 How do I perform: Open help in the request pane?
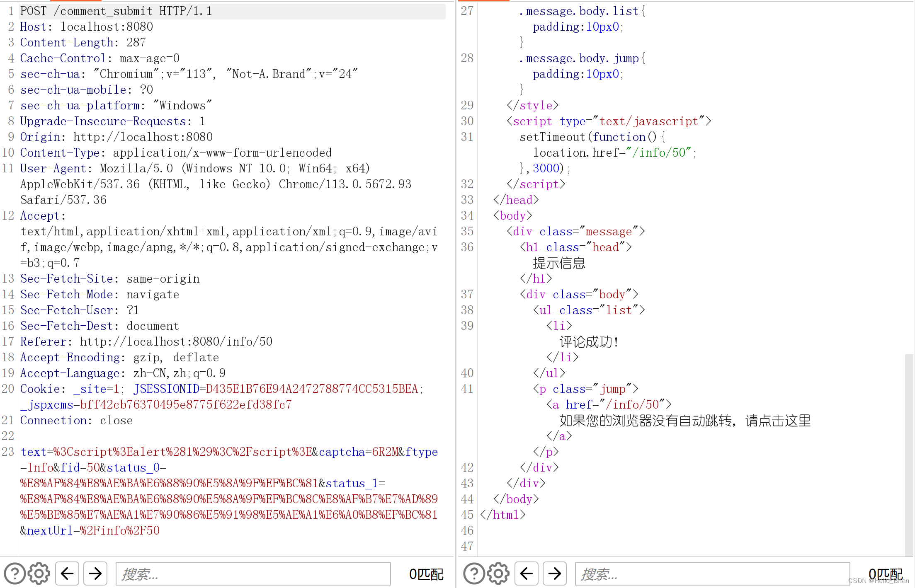[15, 574]
